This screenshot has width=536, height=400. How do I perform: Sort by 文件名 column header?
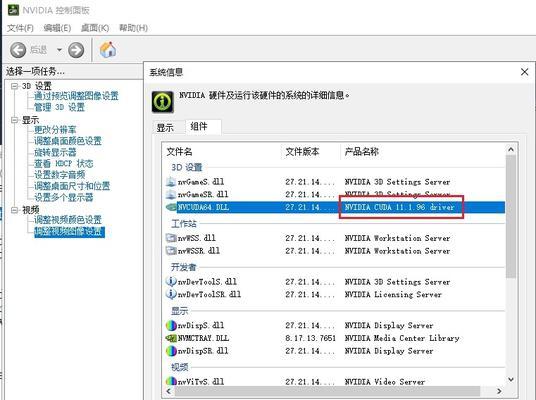179,151
